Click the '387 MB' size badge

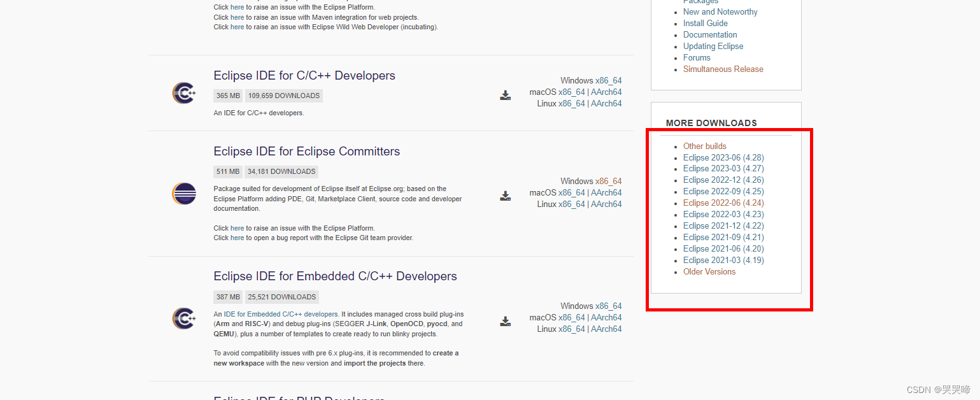tap(228, 297)
